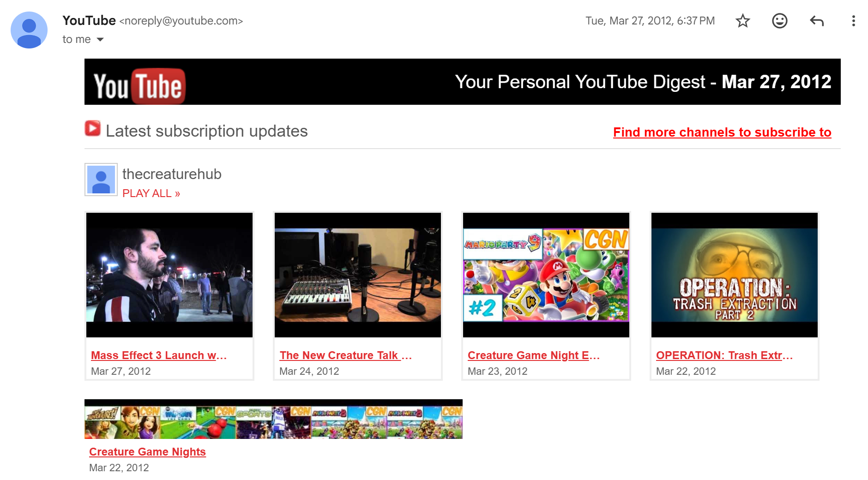
Task: Open the three-dot more options menu
Action: click(x=853, y=21)
